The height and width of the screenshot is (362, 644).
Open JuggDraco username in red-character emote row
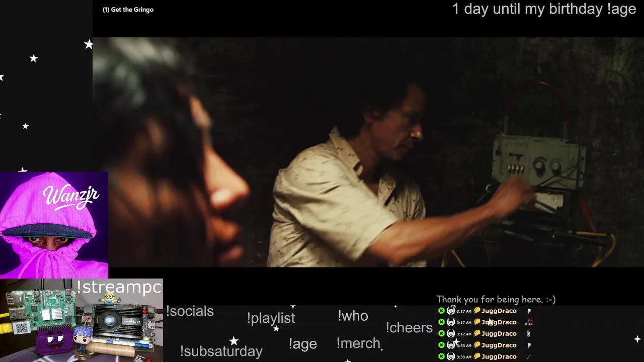(x=499, y=322)
